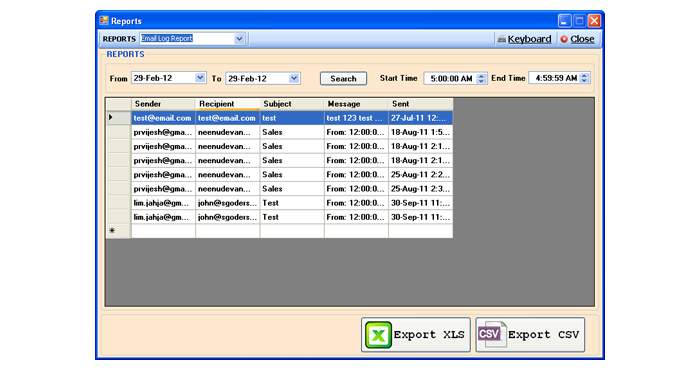Minimize the Reports window
The height and width of the screenshot is (371, 700).
point(564,21)
